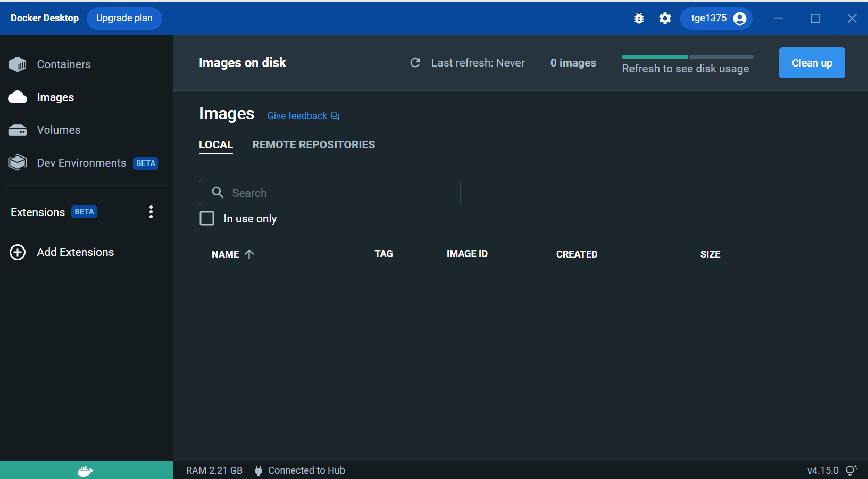Open the tge1375 account menu
868x479 pixels.
[x=716, y=19]
